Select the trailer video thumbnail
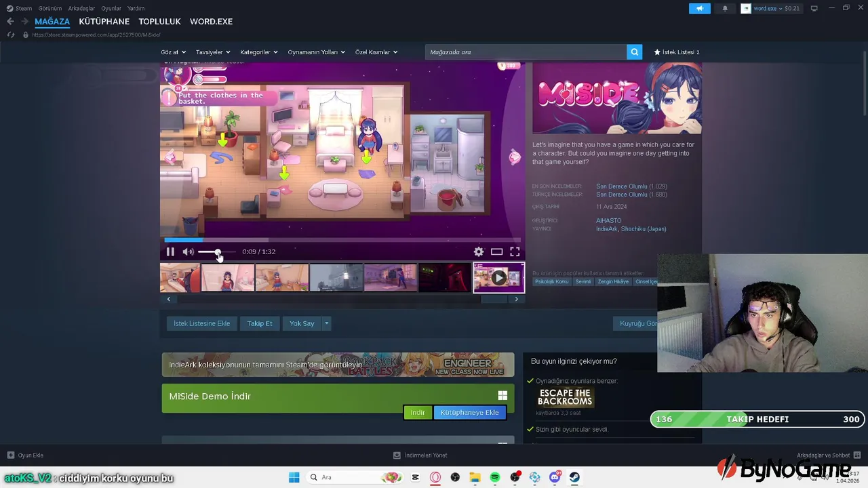 point(498,278)
